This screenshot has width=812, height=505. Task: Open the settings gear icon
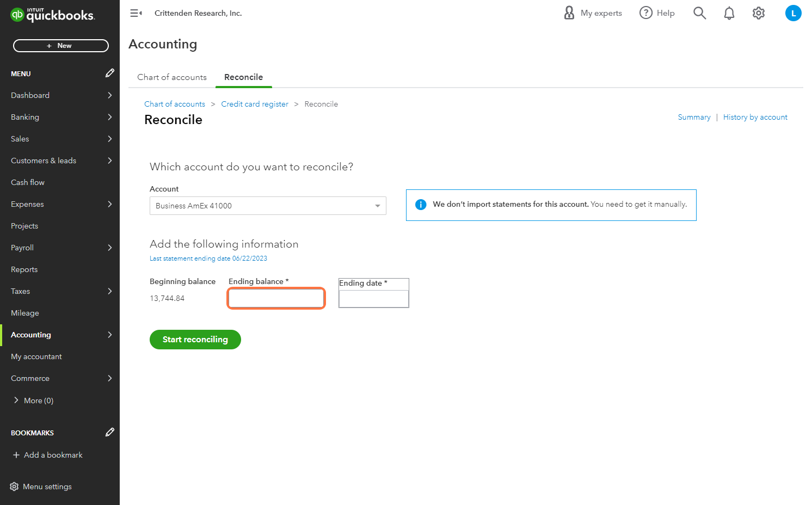click(x=759, y=13)
